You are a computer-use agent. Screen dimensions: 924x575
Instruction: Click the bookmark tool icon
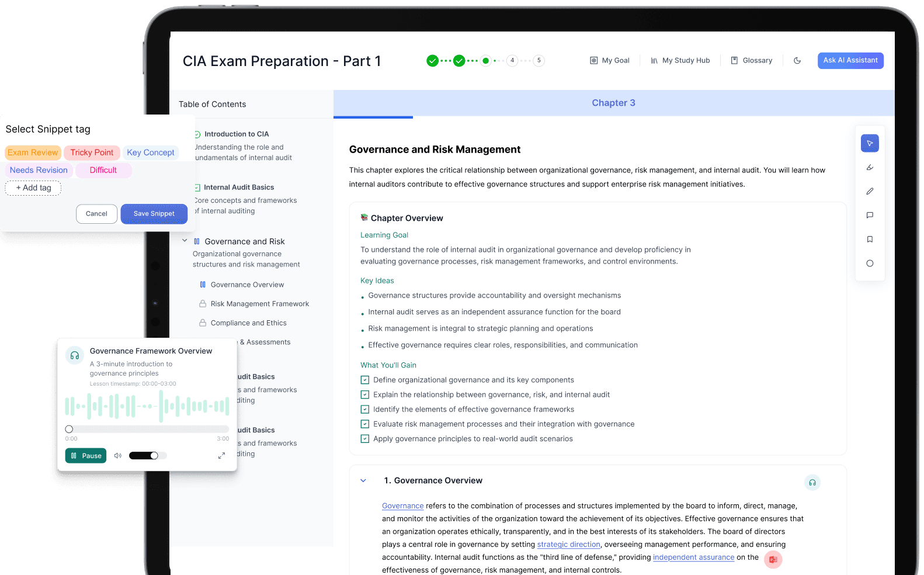(870, 239)
